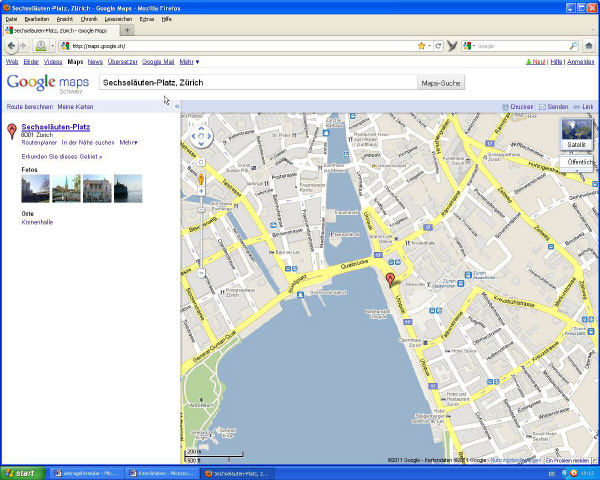Open the Extras menu
Screen dimensions: 600x480
tap(147, 19)
